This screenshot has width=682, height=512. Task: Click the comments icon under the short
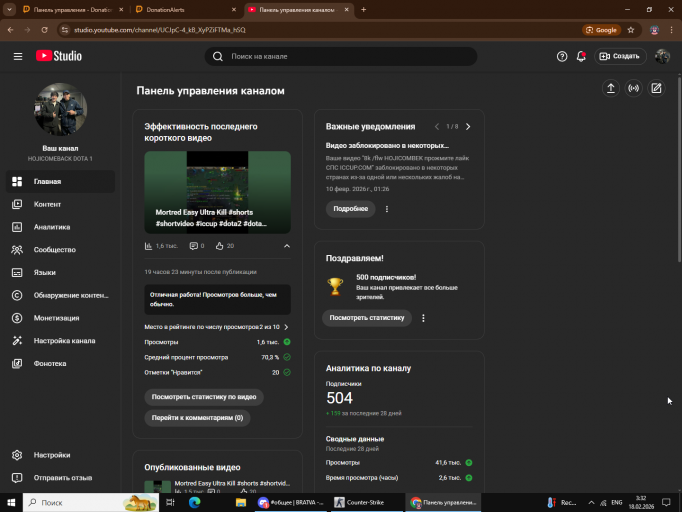coord(194,246)
